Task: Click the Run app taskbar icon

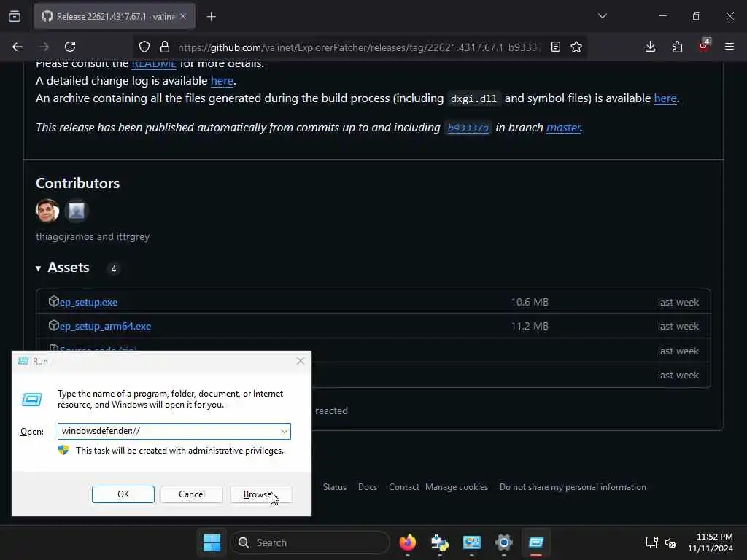Action: (x=536, y=542)
